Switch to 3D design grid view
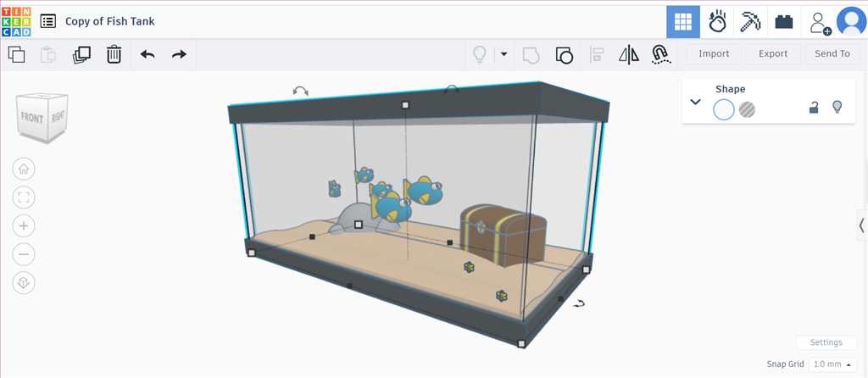868x378 pixels. [683, 22]
